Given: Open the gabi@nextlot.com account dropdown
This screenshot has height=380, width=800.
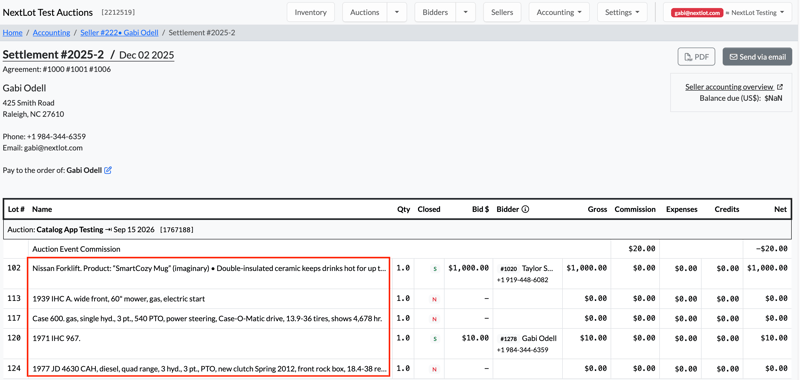Looking at the screenshot, I should coord(728,12).
